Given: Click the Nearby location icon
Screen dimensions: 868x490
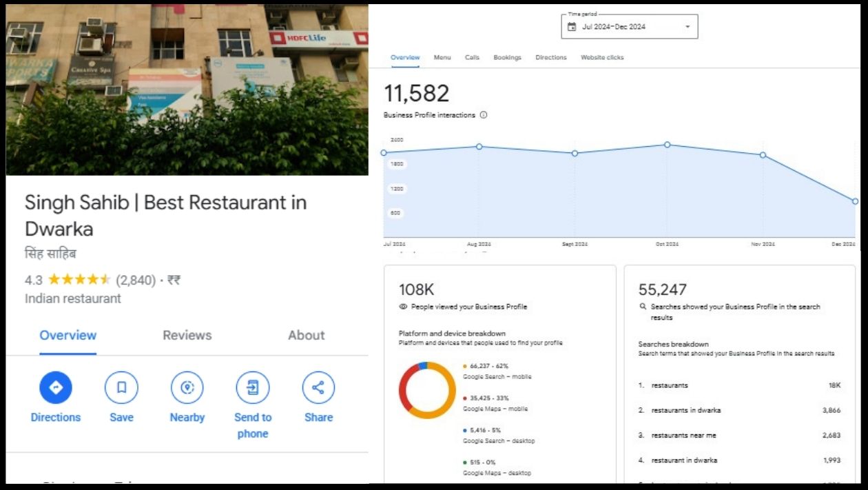Looking at the screenshot, I should coord(187,387).
